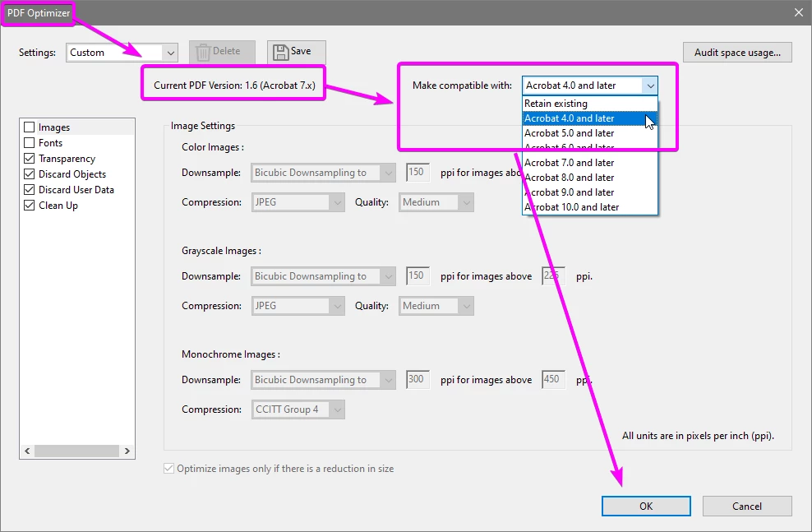Viewport: 812px width, 532px height.
Task: Choose Retain existing from compatibility list
Action: point(590,104)
